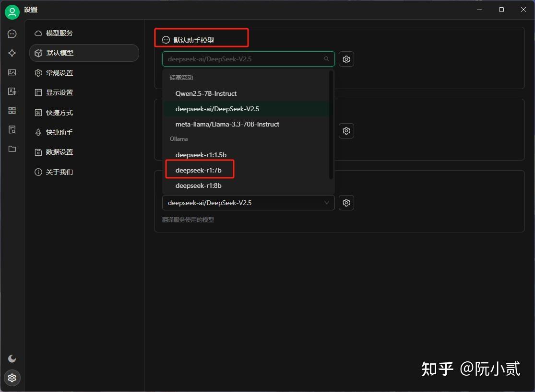Screen dimensions: 535x392
Task: Click the model dropdown list scrollbar
Action: 331,125
